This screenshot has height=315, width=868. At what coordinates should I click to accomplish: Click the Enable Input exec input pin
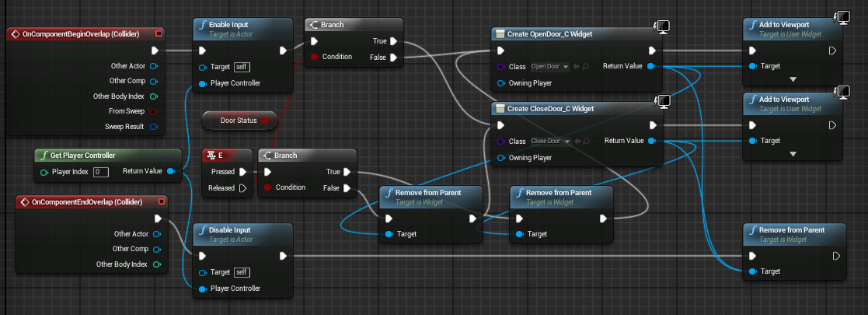202,51
